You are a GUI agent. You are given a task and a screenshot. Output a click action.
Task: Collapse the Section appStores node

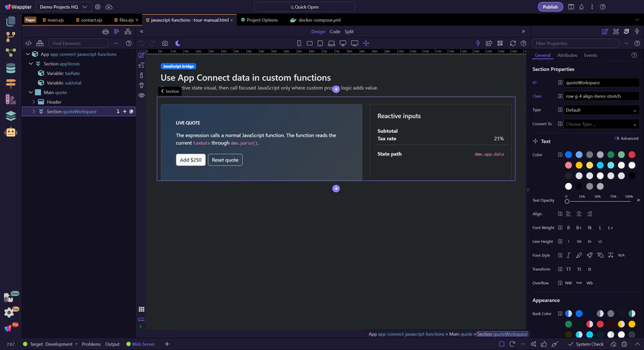coord(31,64)
